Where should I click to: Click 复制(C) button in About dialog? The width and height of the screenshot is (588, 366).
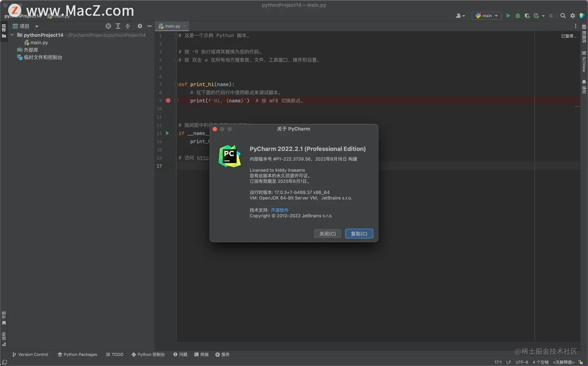pyautogui.click(x=359, y=234)
